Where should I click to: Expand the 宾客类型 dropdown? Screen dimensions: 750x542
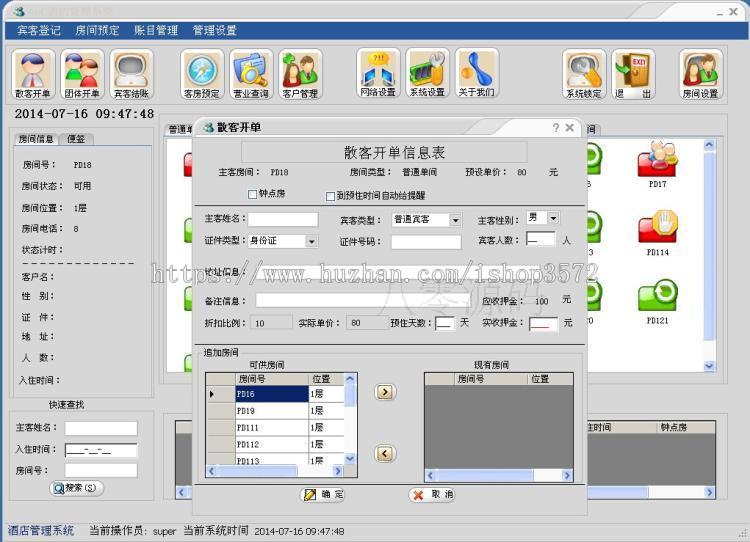(x=455, y=220)
